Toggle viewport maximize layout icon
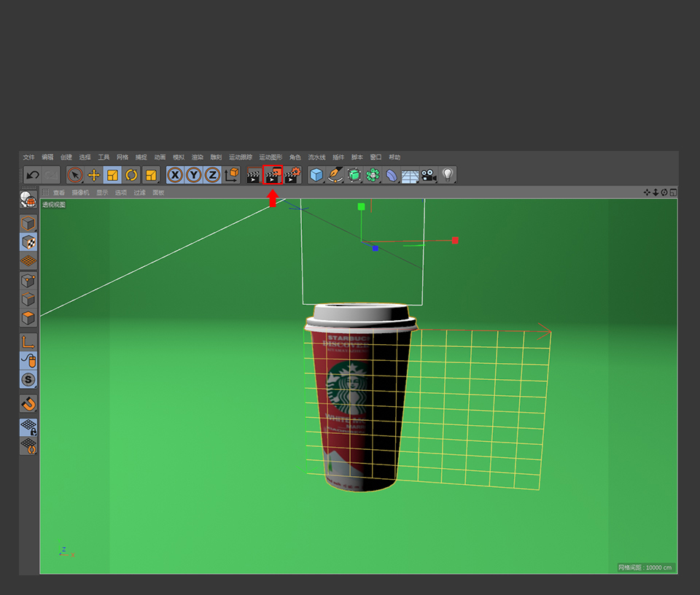 point(673,192)
